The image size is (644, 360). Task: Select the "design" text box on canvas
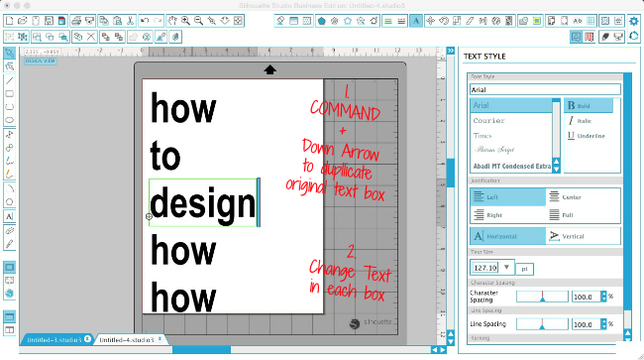(202, 202)
